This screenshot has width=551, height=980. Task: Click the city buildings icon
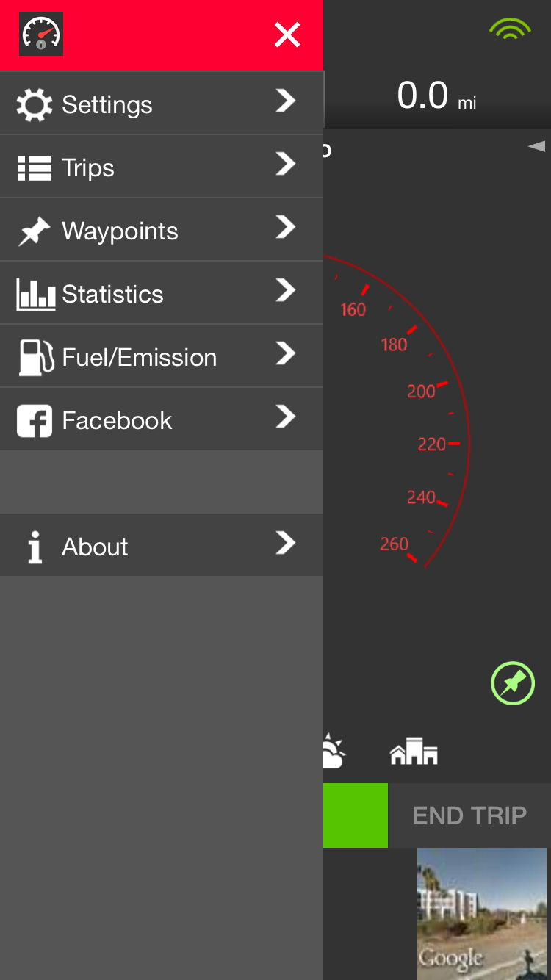414,752
